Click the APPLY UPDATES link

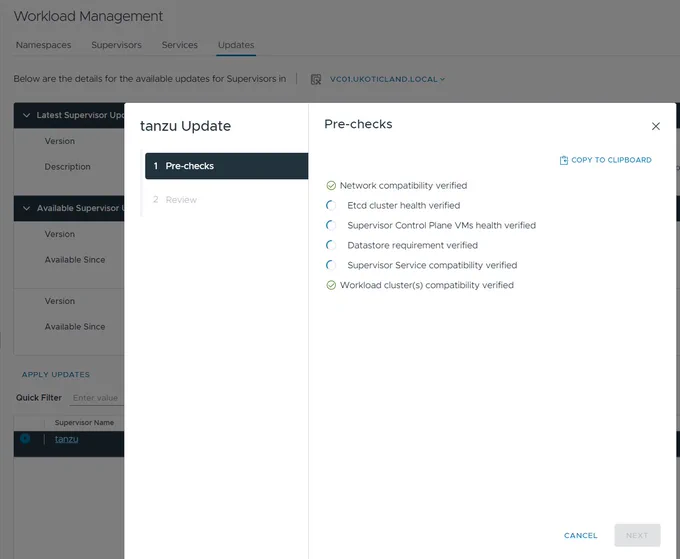(x=56, y=375)
